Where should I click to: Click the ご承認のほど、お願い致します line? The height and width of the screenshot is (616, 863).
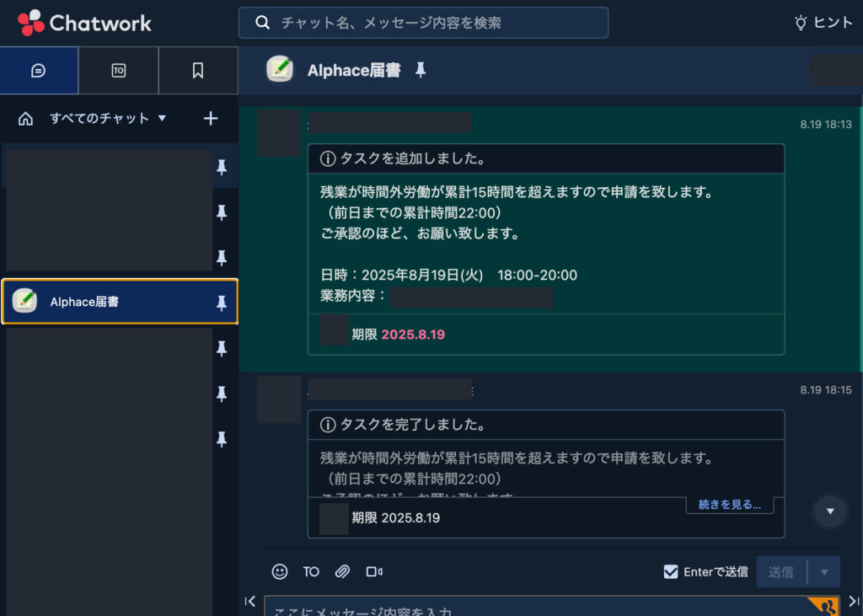pyautogui.click(x=420, y=233)
